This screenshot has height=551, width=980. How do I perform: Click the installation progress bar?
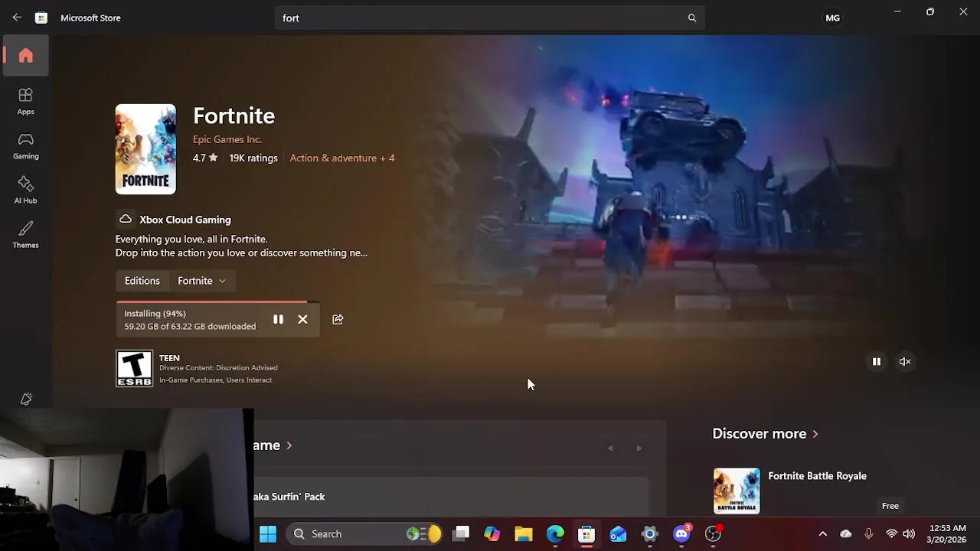(217, 302)
